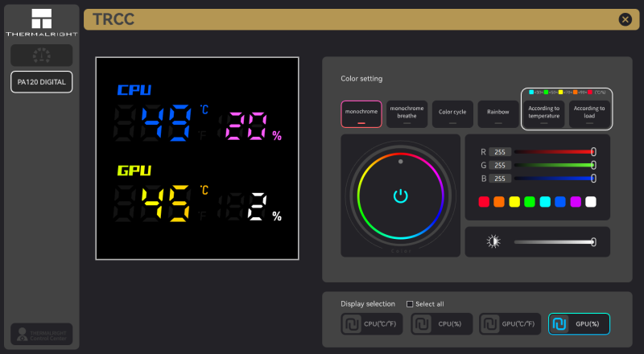Toggle the power icon in color wheel
The image size is (644, 354).
click(400, 196)
